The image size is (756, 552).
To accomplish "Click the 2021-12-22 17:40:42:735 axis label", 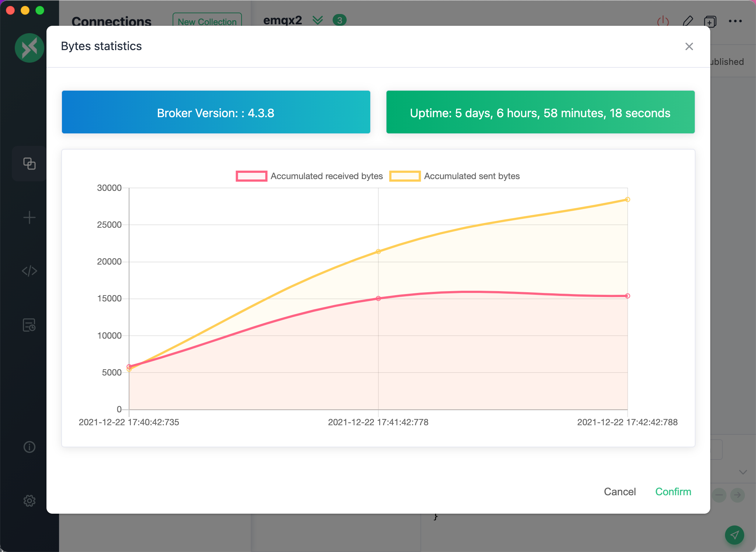I will click(x=129, y=422).
